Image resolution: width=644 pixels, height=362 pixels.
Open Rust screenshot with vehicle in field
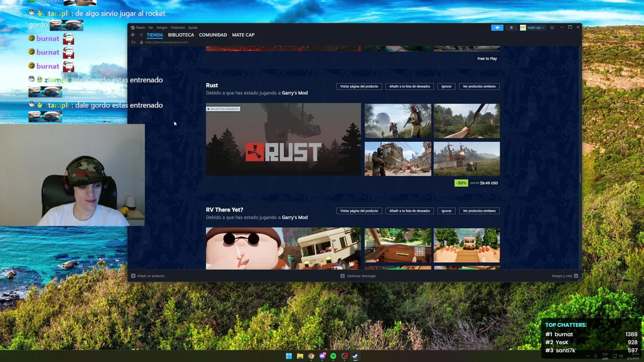466,159
